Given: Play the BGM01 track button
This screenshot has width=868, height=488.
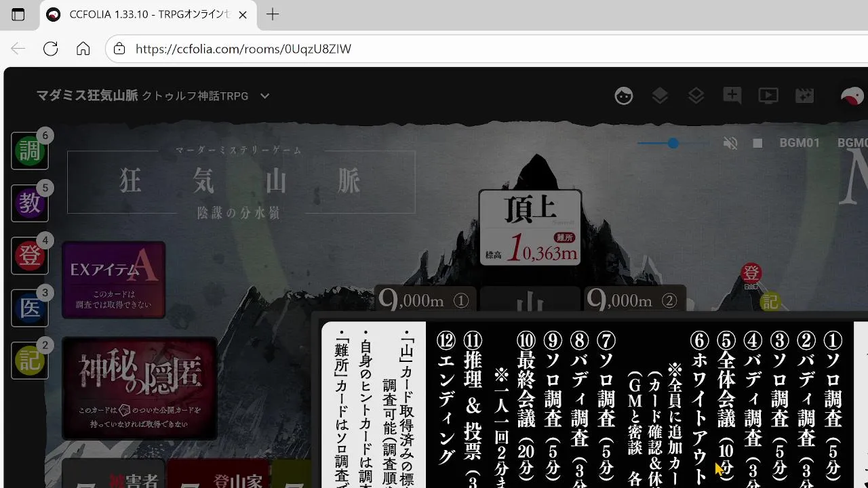Looking at the screenshot, I should coord(800,143).
